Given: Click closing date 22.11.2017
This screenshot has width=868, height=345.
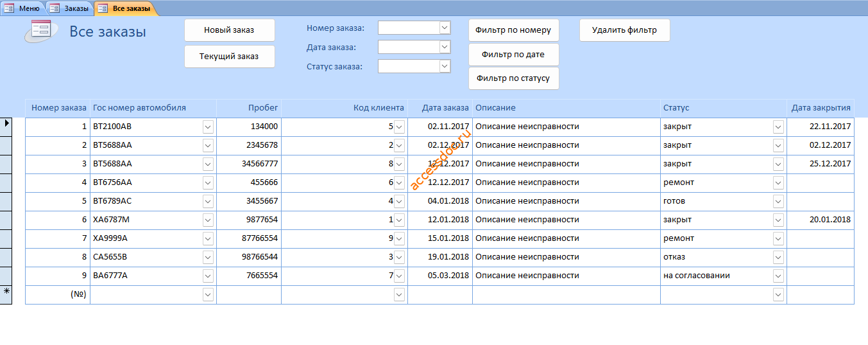Looking at the screenshot, I should 821,127.
